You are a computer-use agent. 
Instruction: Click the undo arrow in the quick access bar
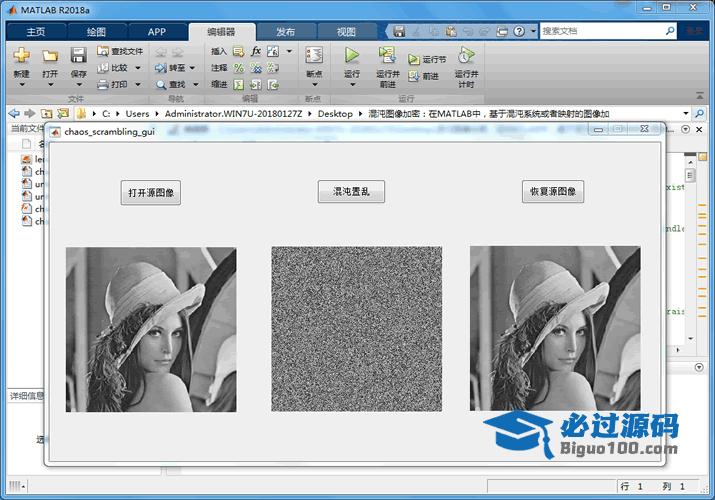click(x=467, y=31)
